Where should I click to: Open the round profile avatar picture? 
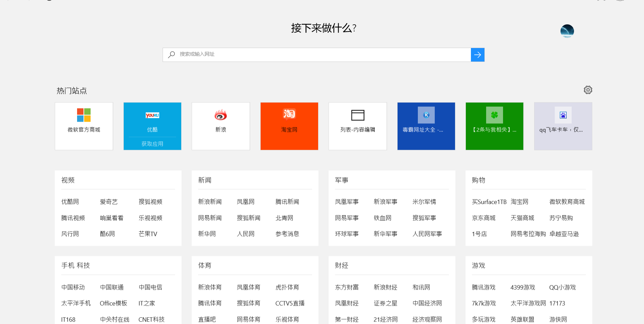point(567,31)
